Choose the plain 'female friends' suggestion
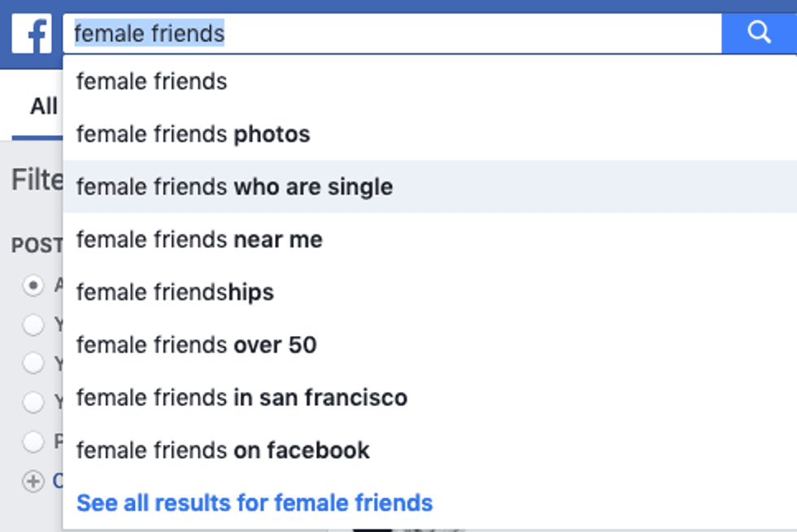This screenshot has width=797, height=532. (152, 81)
